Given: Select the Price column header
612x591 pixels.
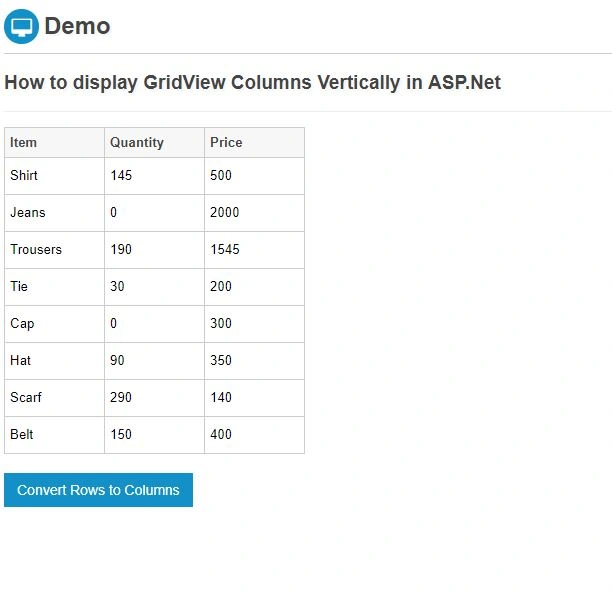Looking at the screenshot, I should [254, 142].
